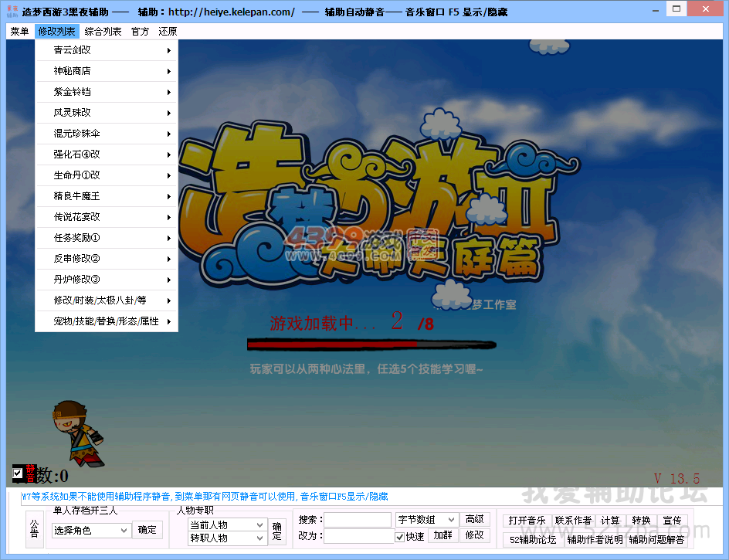This screenshot has height=560, width=729.
Task: Click the 修改 button beside 加群
Action: click(475, 535)
